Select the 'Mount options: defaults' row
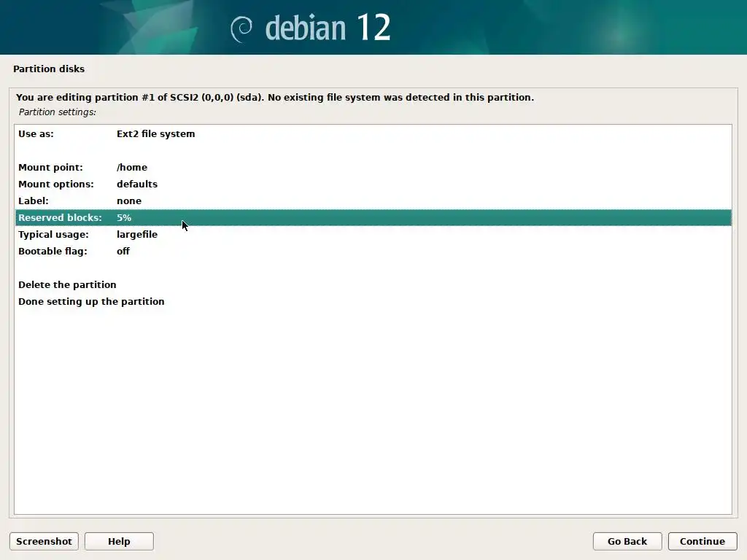The width and height of the screenshot is (747, 560). (373, 184)
